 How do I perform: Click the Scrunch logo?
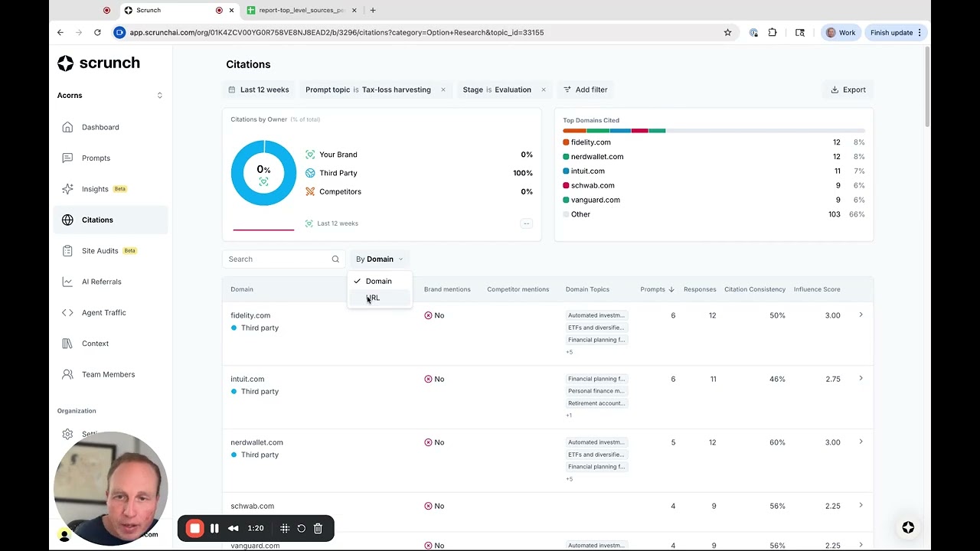coord(99,63)
